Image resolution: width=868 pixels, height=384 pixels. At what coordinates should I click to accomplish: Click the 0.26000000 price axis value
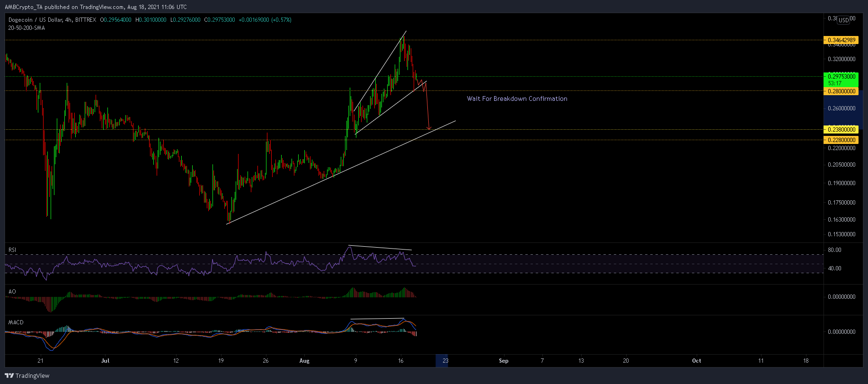point(841,108)
